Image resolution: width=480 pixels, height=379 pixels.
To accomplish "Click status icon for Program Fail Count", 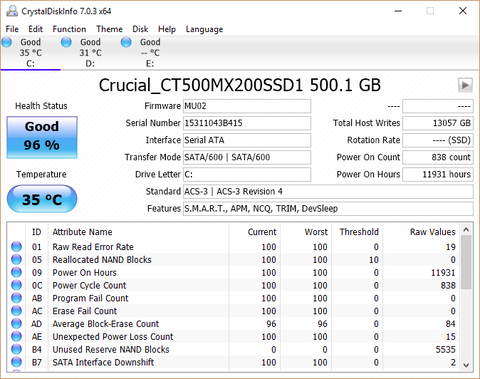I will pos(16,298).
